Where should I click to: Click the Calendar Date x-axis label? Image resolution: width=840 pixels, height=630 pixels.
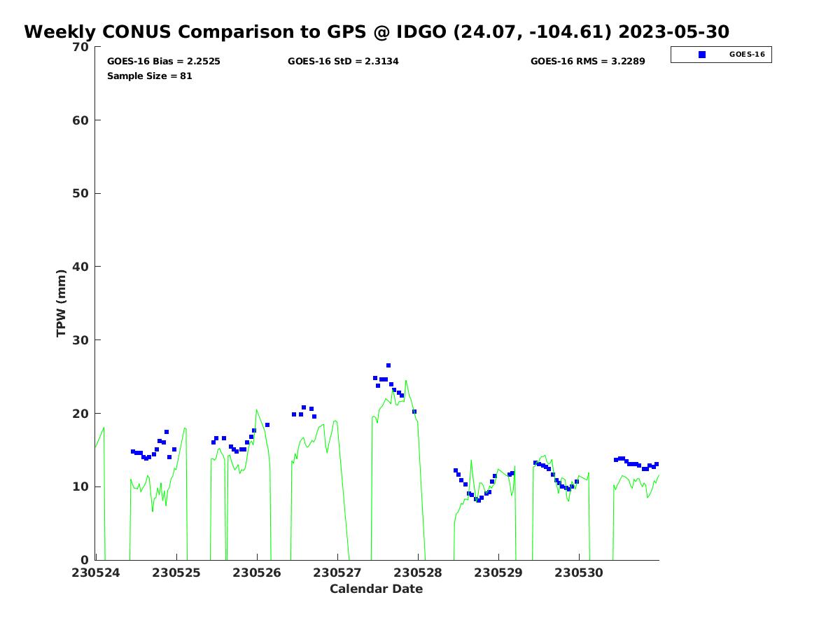377,589
